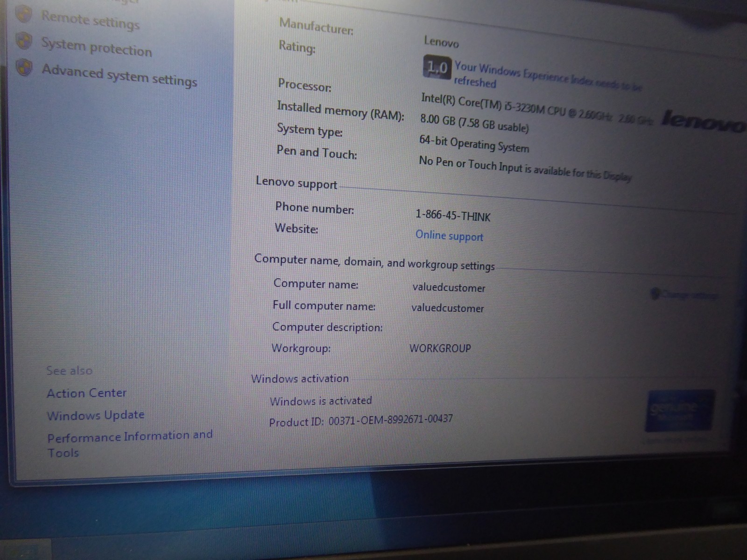
Task: Select the 64-bit Operating System text
Action: pyautogui.click(x=474, y=144)
